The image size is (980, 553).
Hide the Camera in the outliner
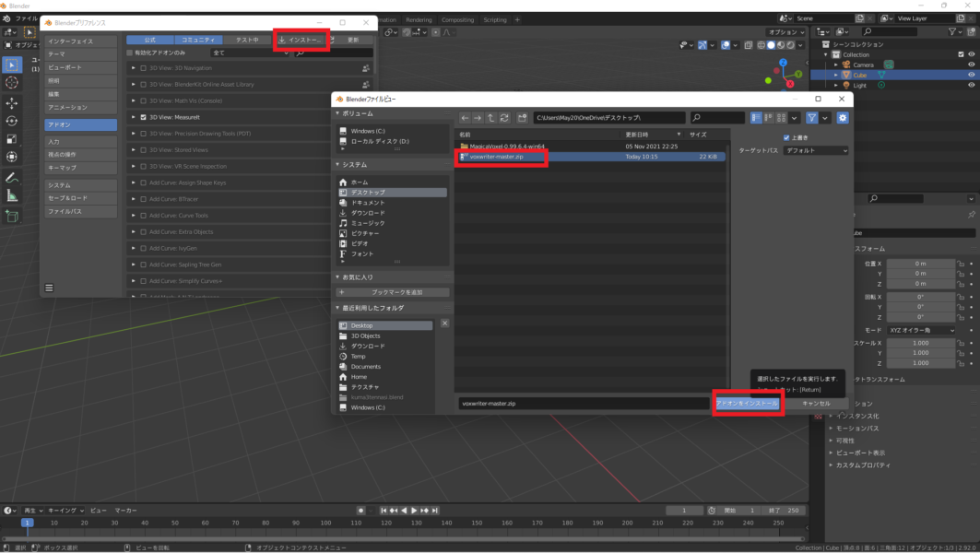[972, 65]
